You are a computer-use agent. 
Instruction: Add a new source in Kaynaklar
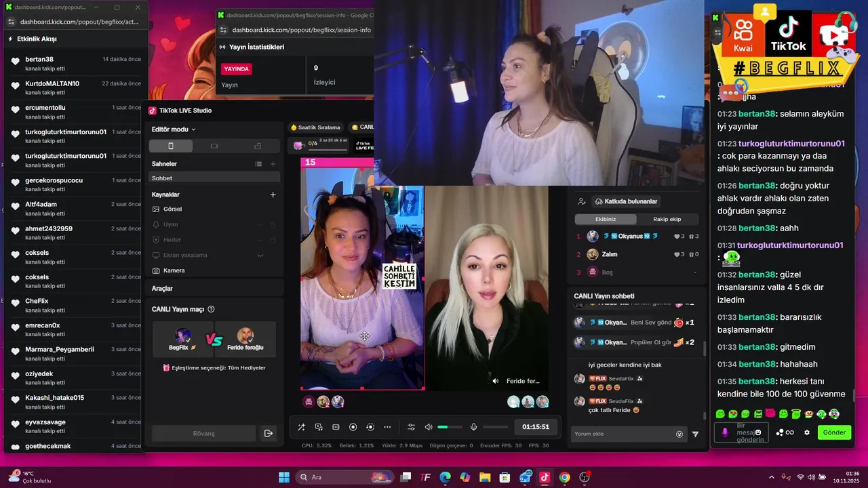point(273,195)
